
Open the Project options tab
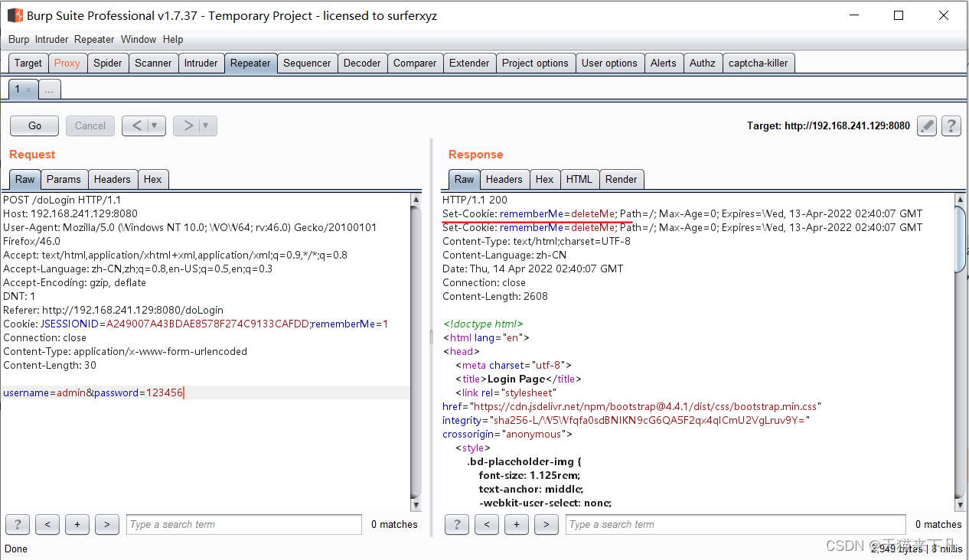click(x=535, y=63)
